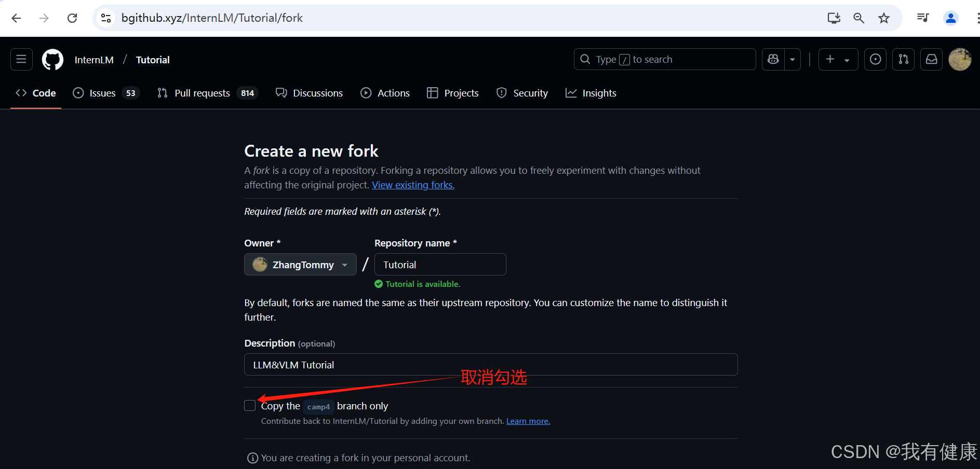This screenshot has width=980, height=469.
Task: Click the Repository name field with Tutorial
Action: click(x=440, y=265)
